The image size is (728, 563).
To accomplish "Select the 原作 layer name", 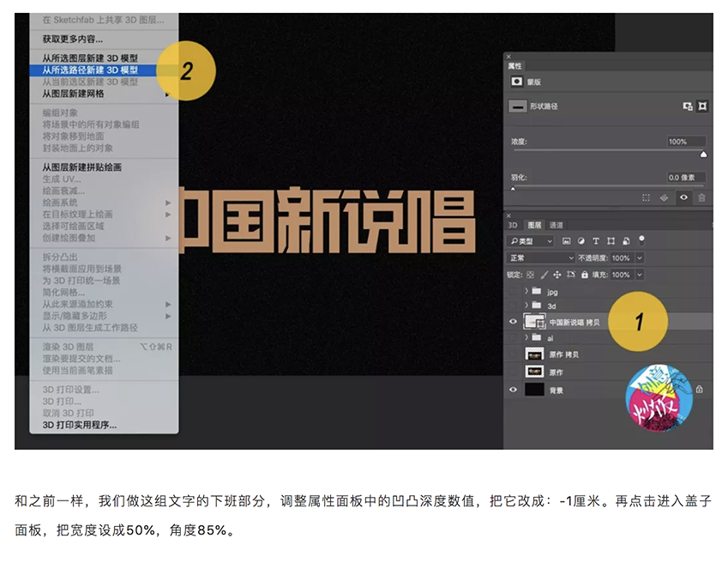I will click(x=557, y=372).
